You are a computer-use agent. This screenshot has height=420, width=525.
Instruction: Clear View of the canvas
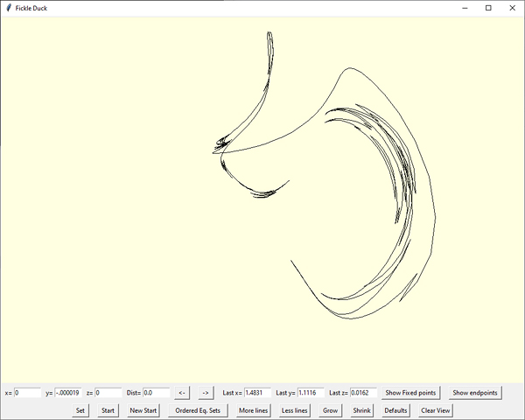435,410
